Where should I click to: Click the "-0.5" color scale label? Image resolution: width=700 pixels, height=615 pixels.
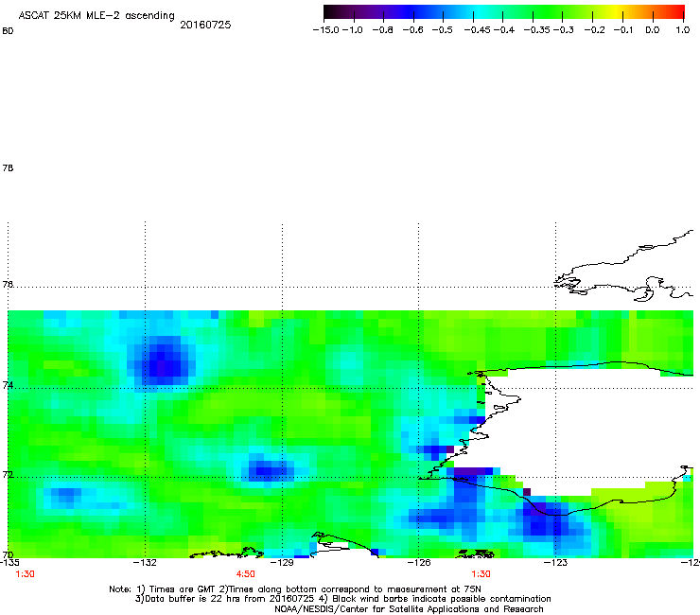pyautogui.click(x=442, y=30)
